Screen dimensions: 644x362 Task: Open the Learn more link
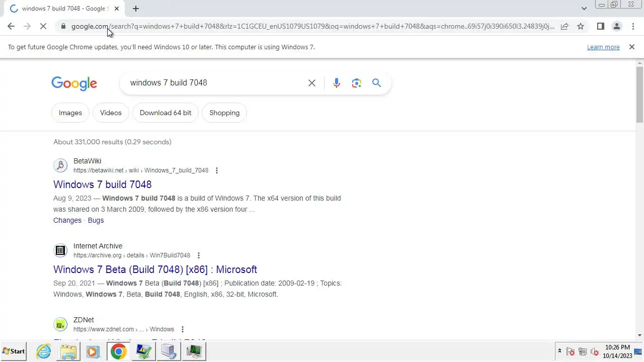click(603, 47)
